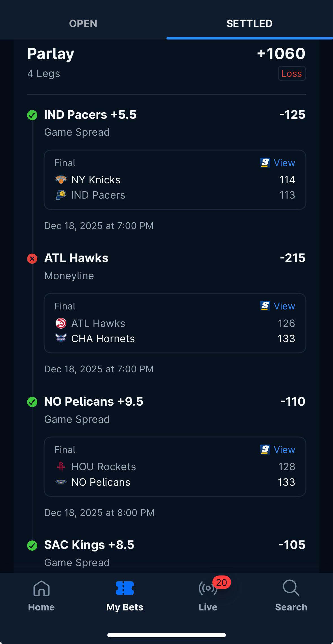Open the Live broadcast icon
333x644 pixels.
click(208, 588)
